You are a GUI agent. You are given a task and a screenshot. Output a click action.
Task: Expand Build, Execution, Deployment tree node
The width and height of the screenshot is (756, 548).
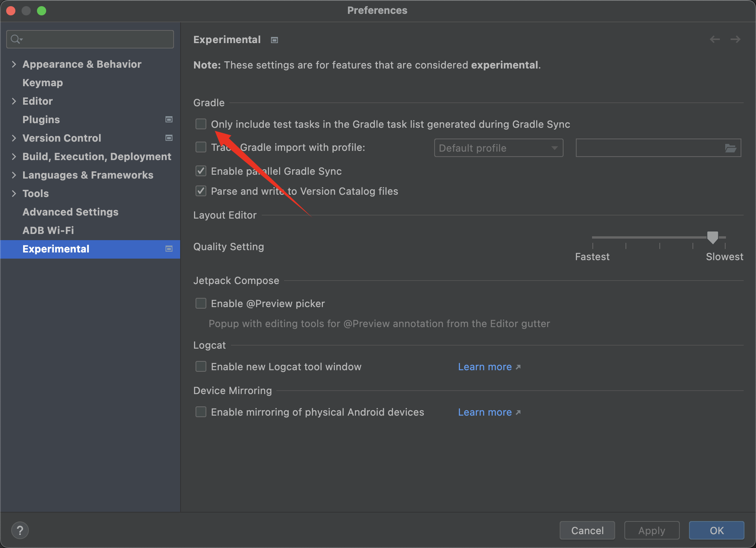point(14,157)
